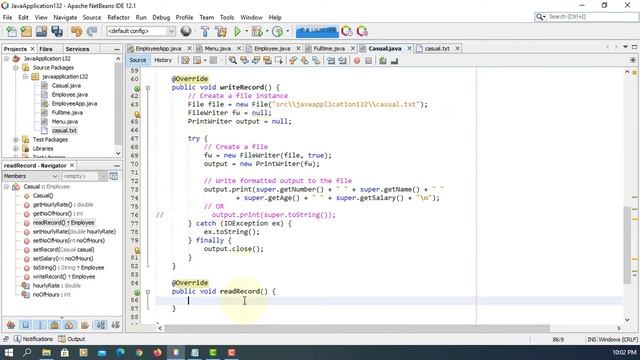Click the editor horizontal scrollbar
Screen dimensions: 640x360
357,328
